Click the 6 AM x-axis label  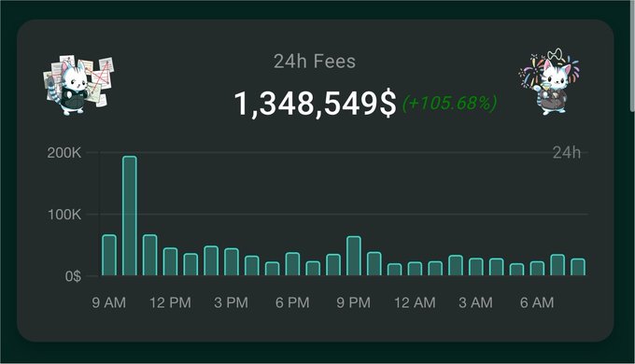tap(537, 302)
